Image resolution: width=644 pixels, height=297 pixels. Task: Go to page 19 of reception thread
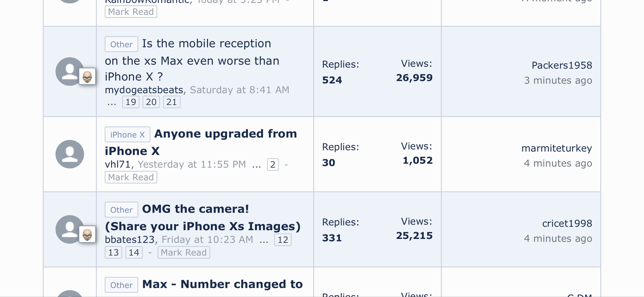coord(131,102)
